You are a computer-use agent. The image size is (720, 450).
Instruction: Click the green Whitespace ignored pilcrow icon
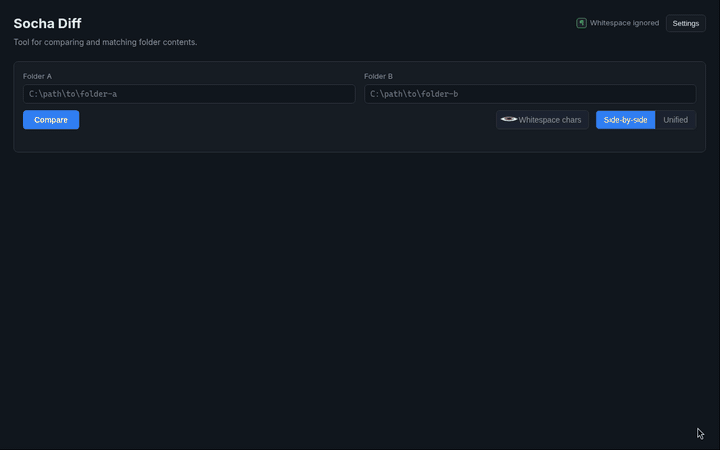581,23
